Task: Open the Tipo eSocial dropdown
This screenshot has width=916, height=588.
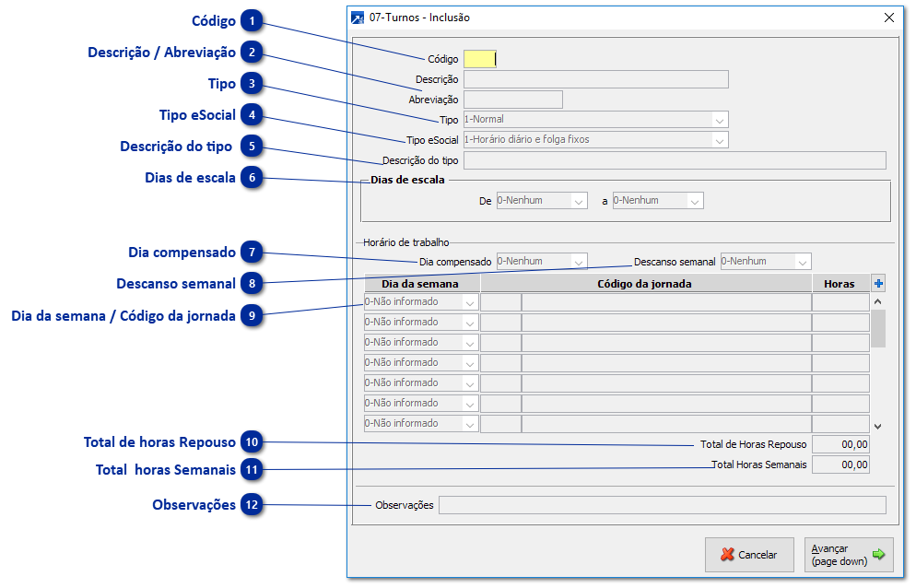Action: tap(596, 140)
